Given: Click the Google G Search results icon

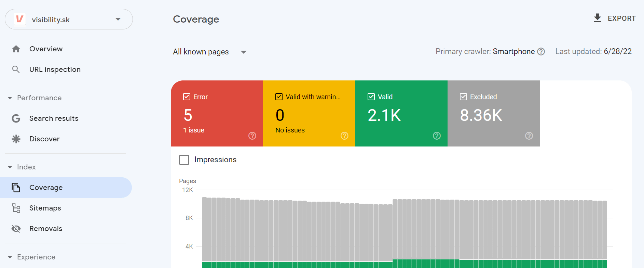Looking at the screenshot, I should click(16, 118).
